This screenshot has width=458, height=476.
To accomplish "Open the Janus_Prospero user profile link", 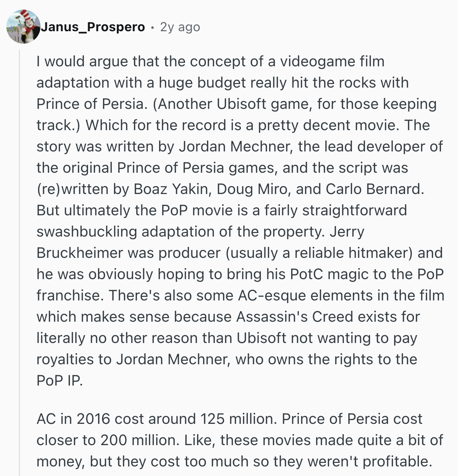I will (93, 27).
